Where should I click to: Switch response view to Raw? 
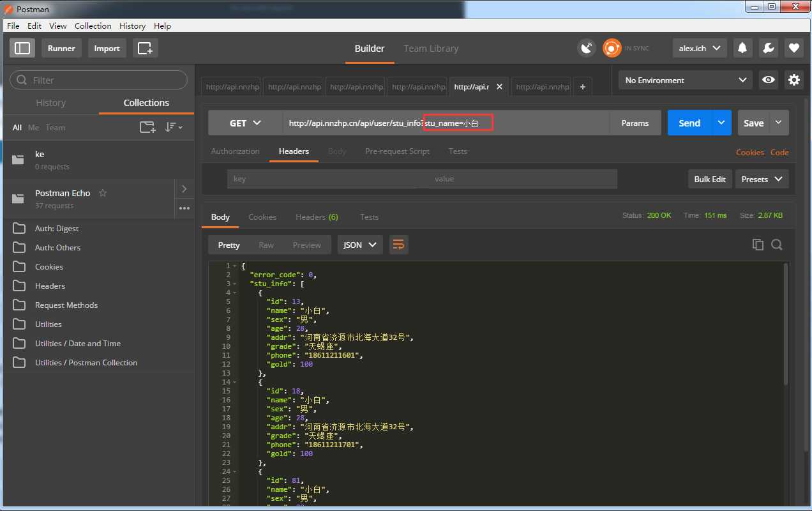tap(266, 245)
